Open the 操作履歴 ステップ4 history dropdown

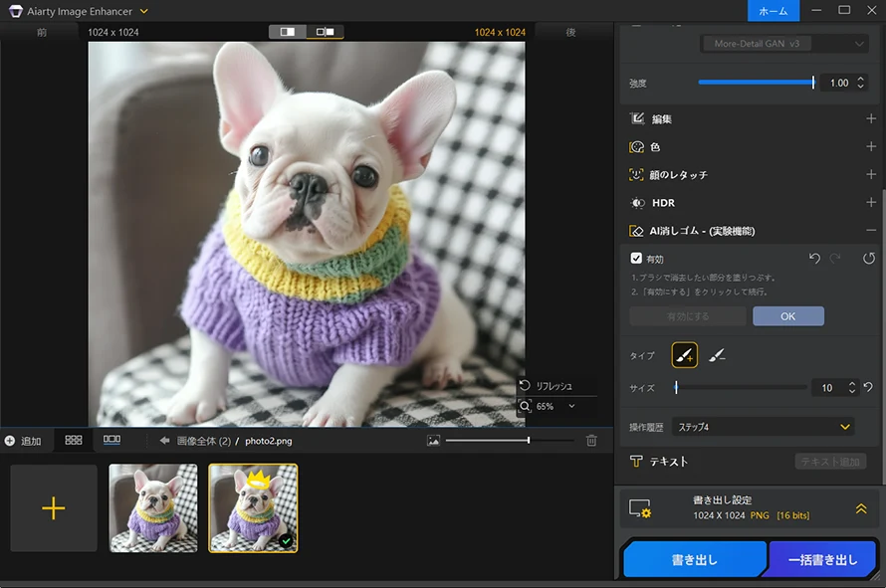tap(763, 426)
